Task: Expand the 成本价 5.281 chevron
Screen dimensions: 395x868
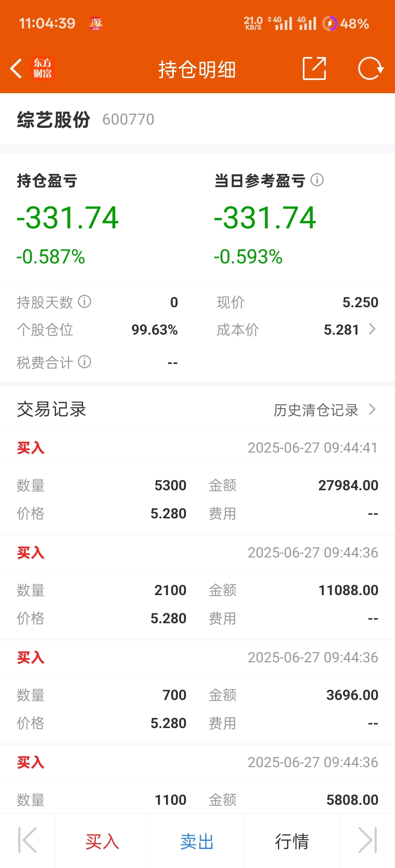Action: point(372,329)
